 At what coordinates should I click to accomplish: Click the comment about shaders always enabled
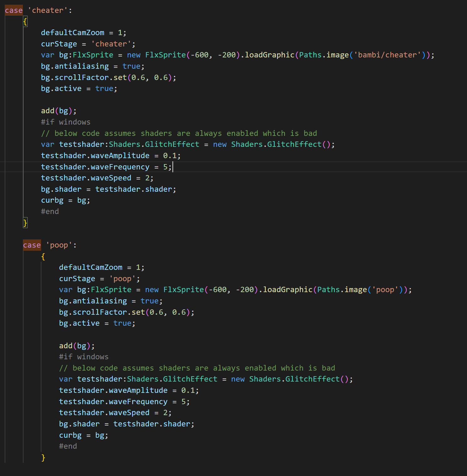tap(179, 133)
